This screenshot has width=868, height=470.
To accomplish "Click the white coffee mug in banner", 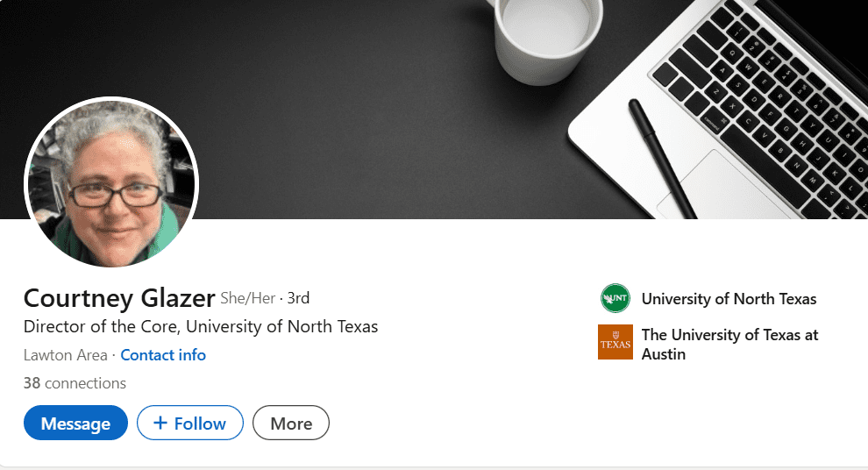I will tap(548, 39).
